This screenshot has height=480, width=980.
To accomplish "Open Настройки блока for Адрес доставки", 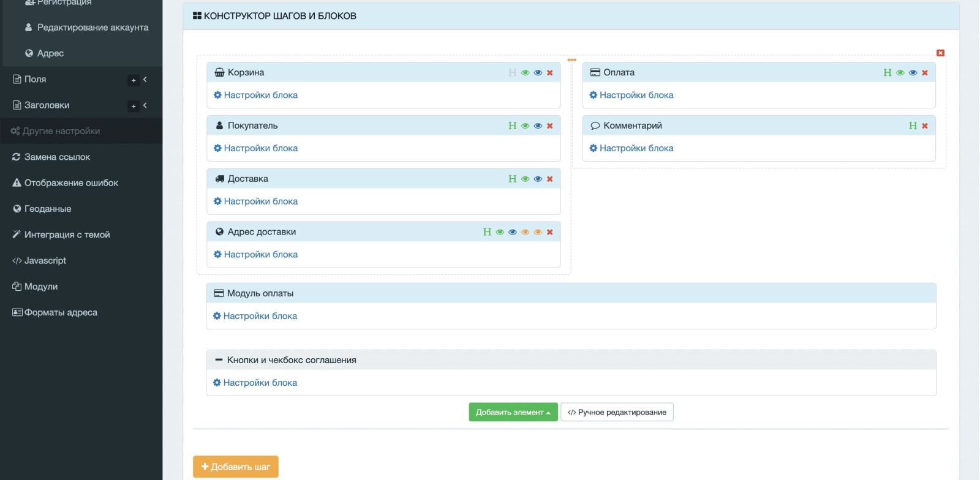I will click(255, 255).
